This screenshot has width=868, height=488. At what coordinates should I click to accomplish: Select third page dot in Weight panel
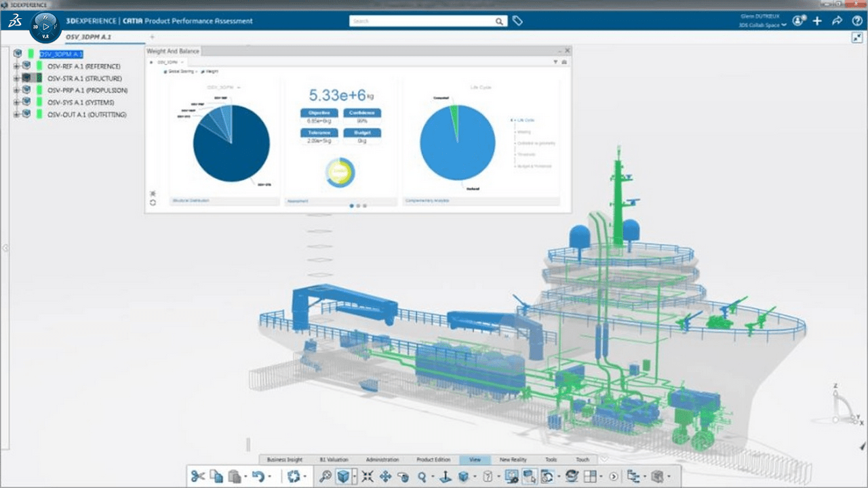click(365, 205)
